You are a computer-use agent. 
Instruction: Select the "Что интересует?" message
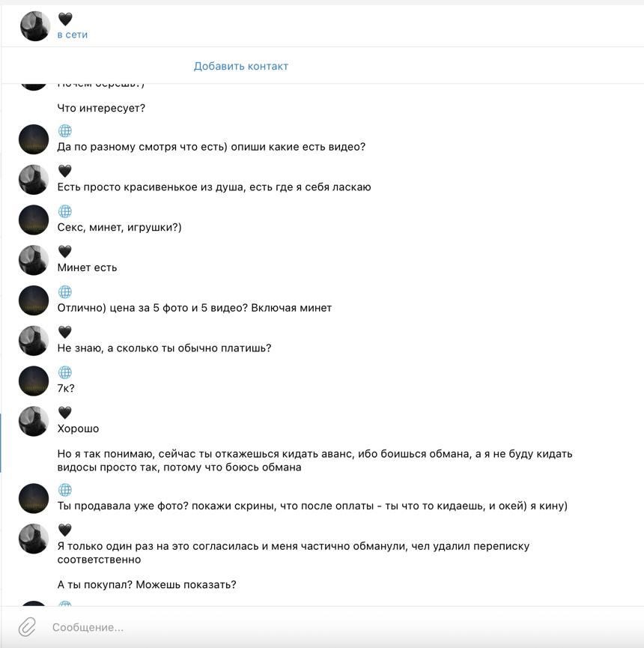pyautogui.click(x=101, y=108)
